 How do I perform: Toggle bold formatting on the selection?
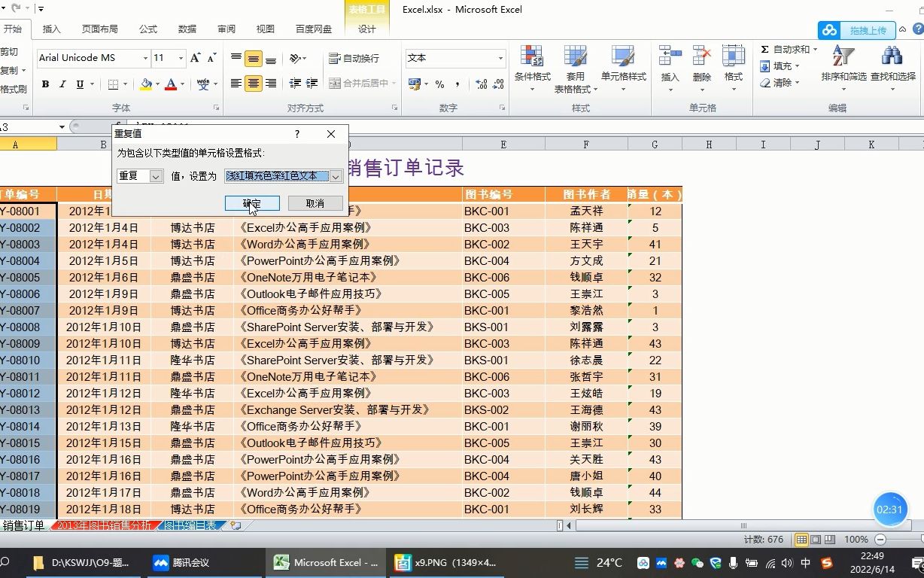tap(45, 83)
